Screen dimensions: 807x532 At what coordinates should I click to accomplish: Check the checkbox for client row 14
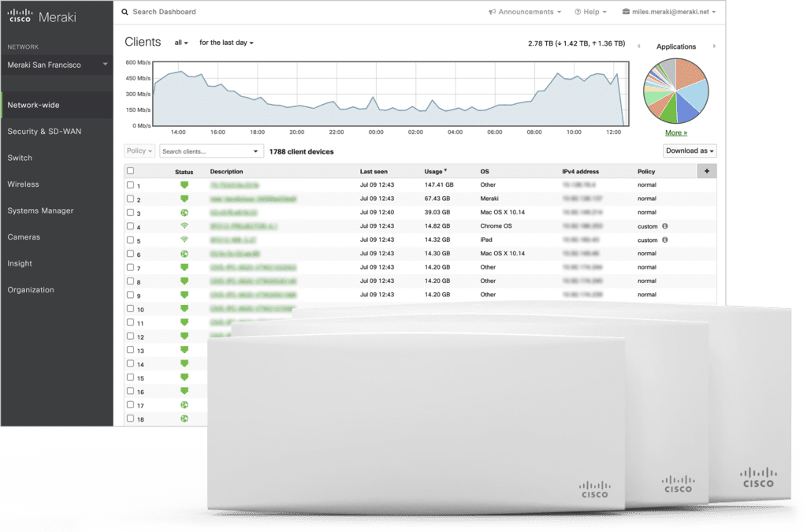[x=130, y=364]
